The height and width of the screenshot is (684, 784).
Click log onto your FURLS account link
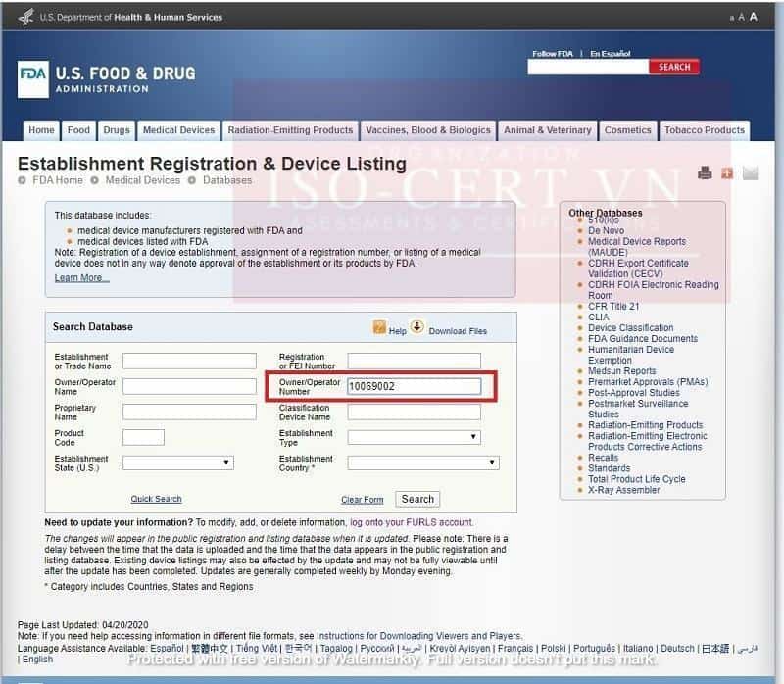tap(411, 522)
